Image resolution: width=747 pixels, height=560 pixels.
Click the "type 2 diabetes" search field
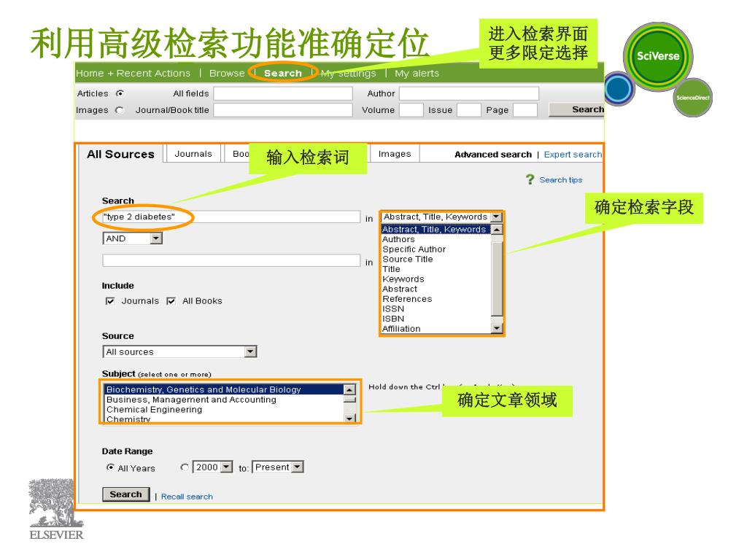coord(231,217)
